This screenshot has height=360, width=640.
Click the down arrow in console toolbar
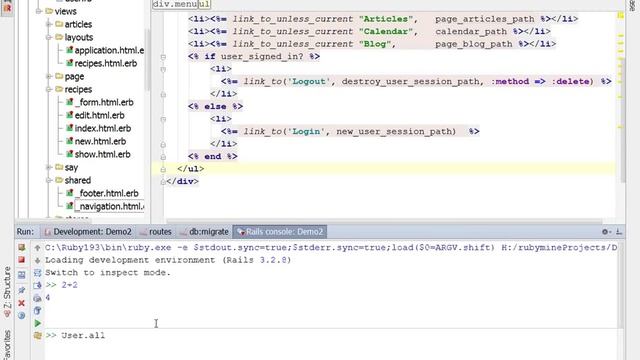tap(37, 260)
